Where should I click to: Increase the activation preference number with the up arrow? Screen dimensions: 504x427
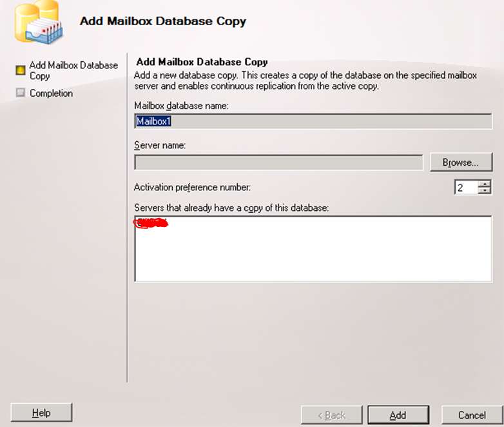(485, 184)
